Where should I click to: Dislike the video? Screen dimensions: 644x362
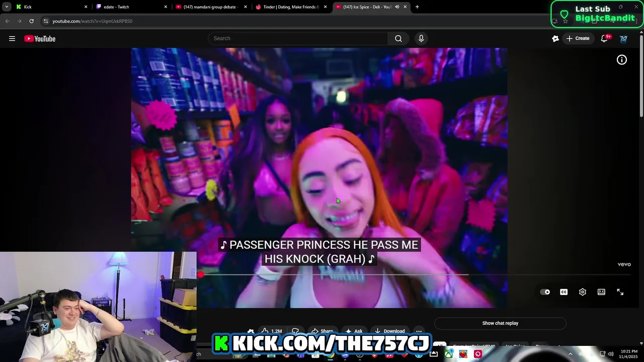pyautogui.click(x=295, y=331)
